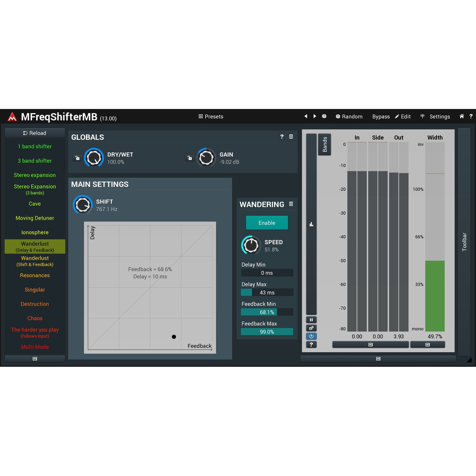Select the previous preset arrow

306,116
